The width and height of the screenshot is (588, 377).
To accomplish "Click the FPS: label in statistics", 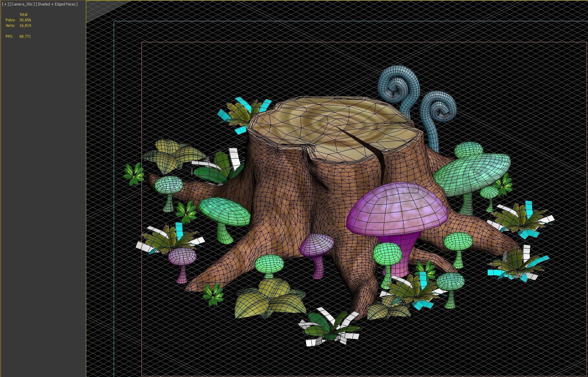I will [9, 36].
